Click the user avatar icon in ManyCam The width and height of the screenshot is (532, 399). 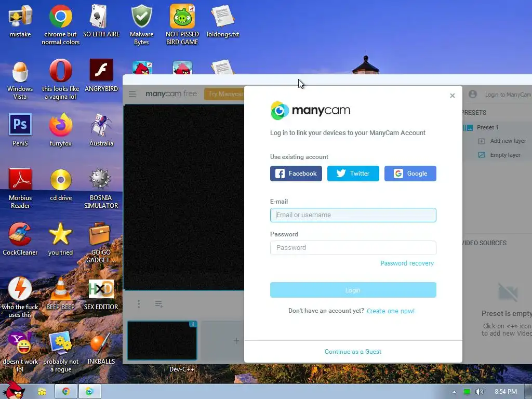point(473,94)
